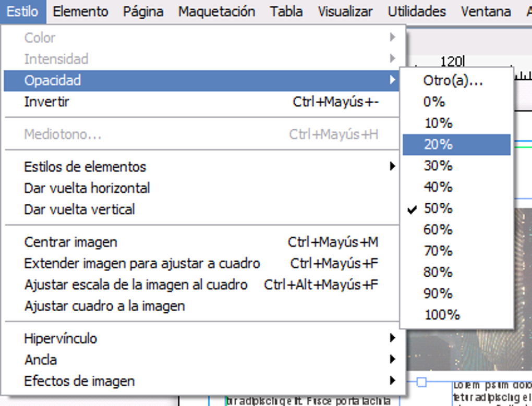Expand the Efectos de imagen submenu
The height and width of the screenshot is (406, 532).
(79, 381)
